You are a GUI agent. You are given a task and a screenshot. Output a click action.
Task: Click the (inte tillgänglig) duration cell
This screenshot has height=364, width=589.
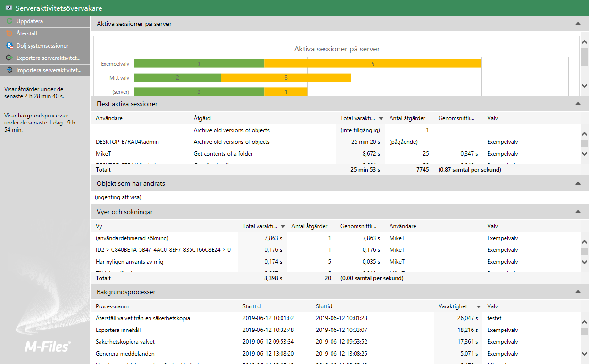360,130
